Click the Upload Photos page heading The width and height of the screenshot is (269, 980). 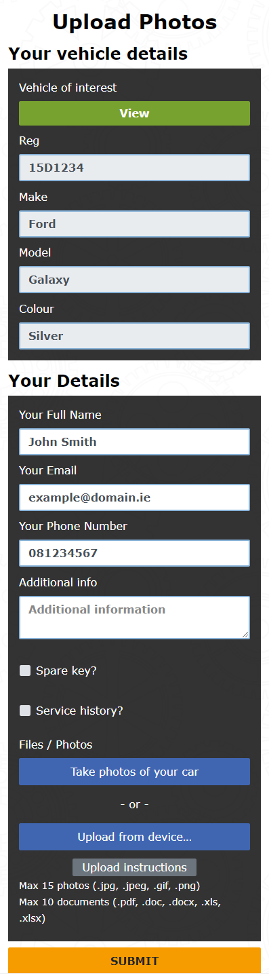[134, 22]
